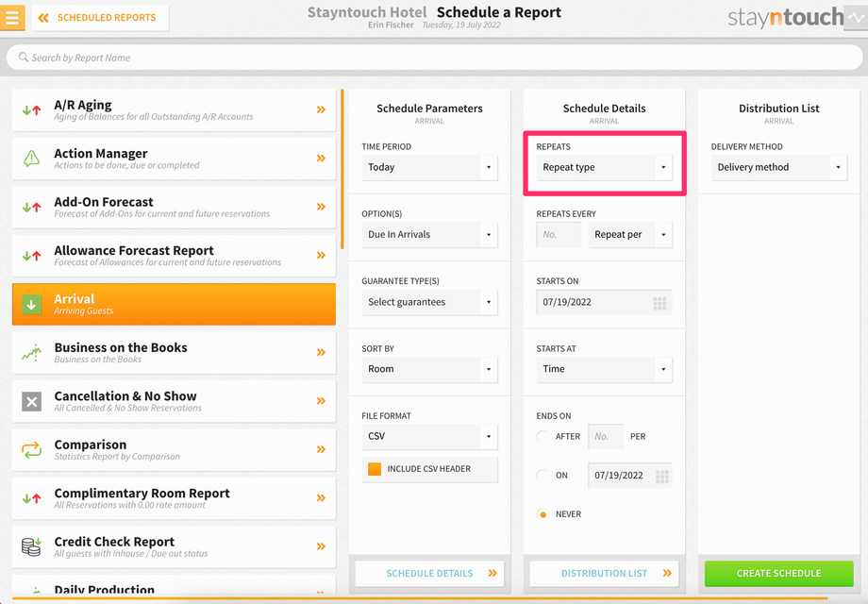
Task: Select the Ends On AFTER radio button
Action: pos(543,436)
